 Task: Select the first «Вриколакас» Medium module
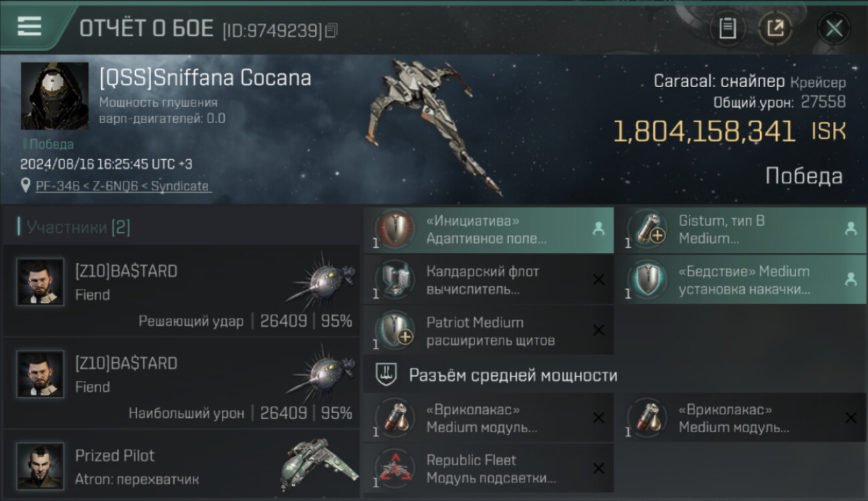(x=489, y=418)
